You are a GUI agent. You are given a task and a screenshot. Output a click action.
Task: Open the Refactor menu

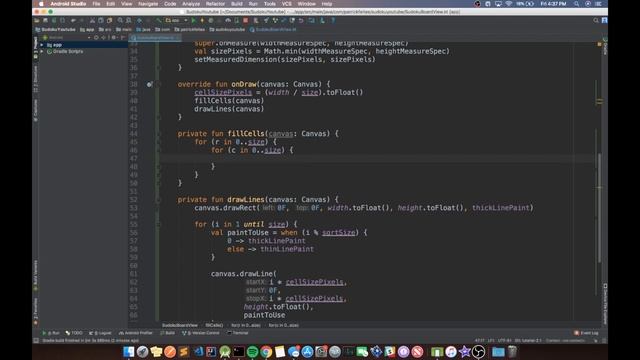[215, 4]
